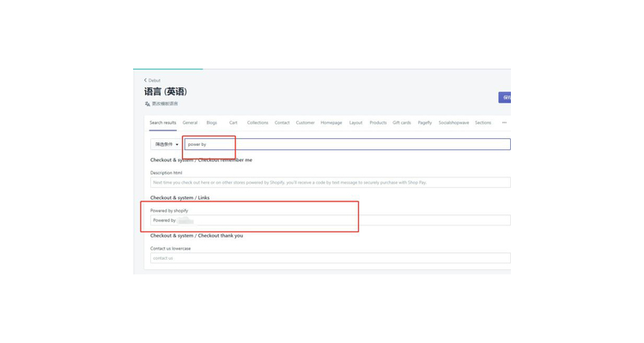The height and width of the screenshot is (343, 644).
Task: Open the Contact tab
Action: pos(282,123)
